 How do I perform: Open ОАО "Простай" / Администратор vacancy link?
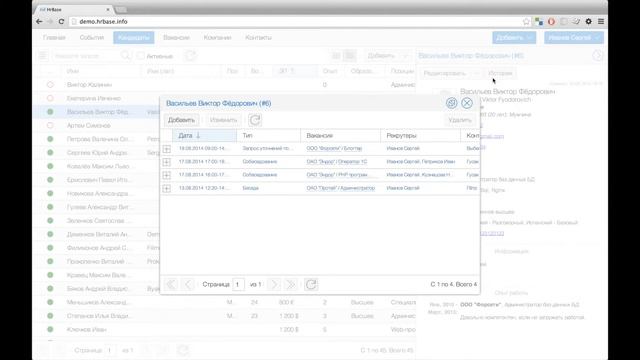(341, 188)
